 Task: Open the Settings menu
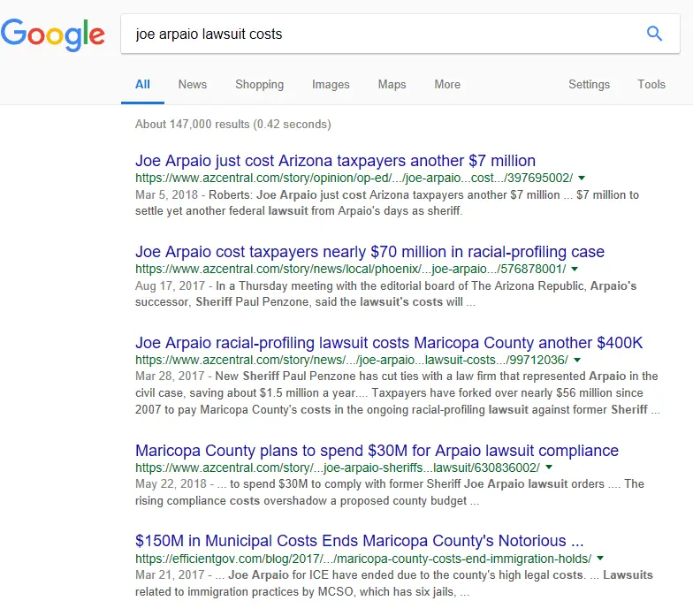coord(589,85)
